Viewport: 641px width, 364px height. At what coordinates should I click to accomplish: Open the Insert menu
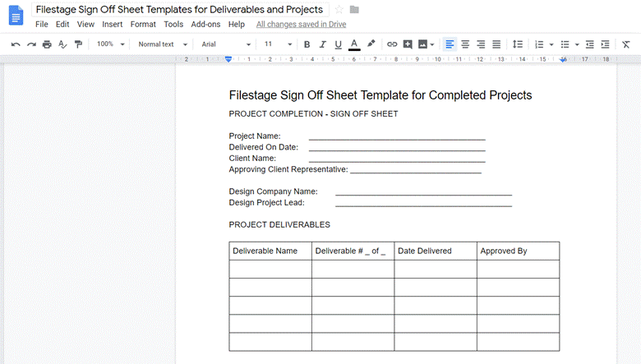(x=113, y=24)
